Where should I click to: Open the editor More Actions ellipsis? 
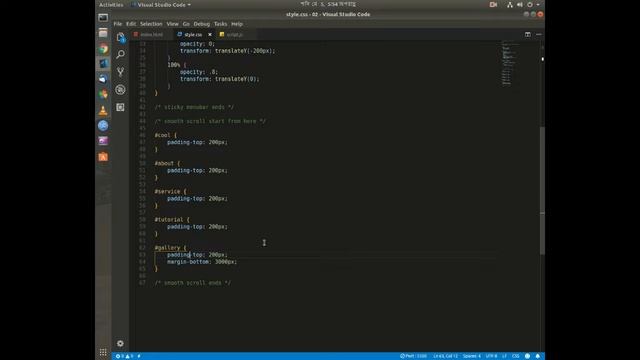tap(539, 35)
